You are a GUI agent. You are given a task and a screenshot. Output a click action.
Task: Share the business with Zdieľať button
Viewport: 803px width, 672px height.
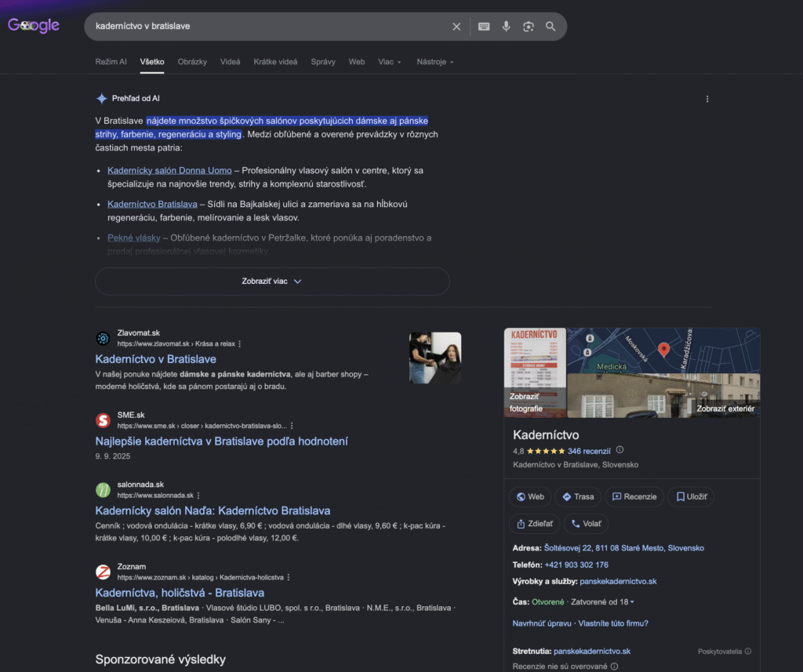coord(535,524)
